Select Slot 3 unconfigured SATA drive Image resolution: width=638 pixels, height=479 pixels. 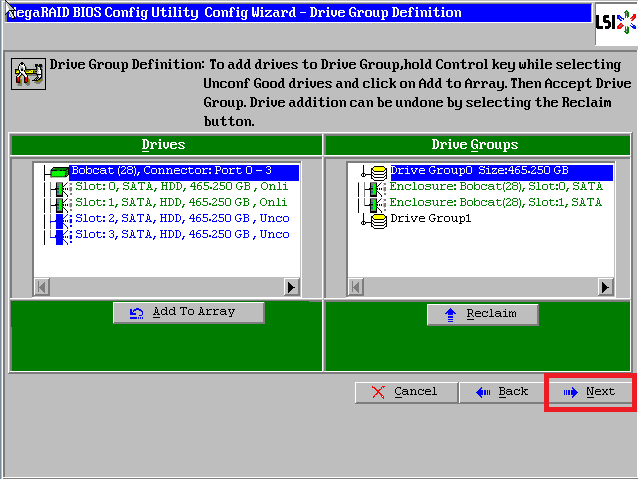coord(182,234)
